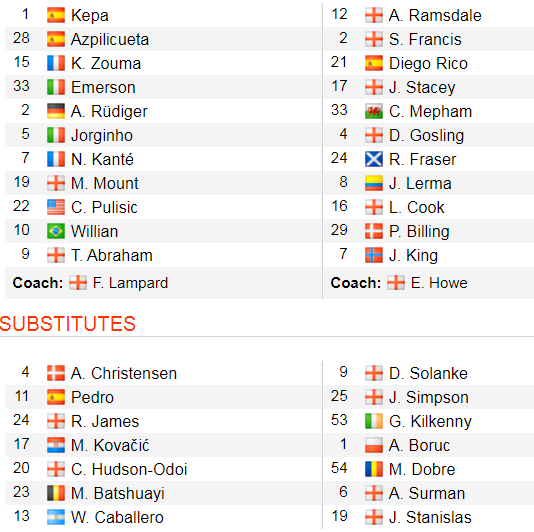The width and height of the screenshot is (534, 532).
Task: Click the Poland flag beside A. Boruc
Action: click(374, 445)
